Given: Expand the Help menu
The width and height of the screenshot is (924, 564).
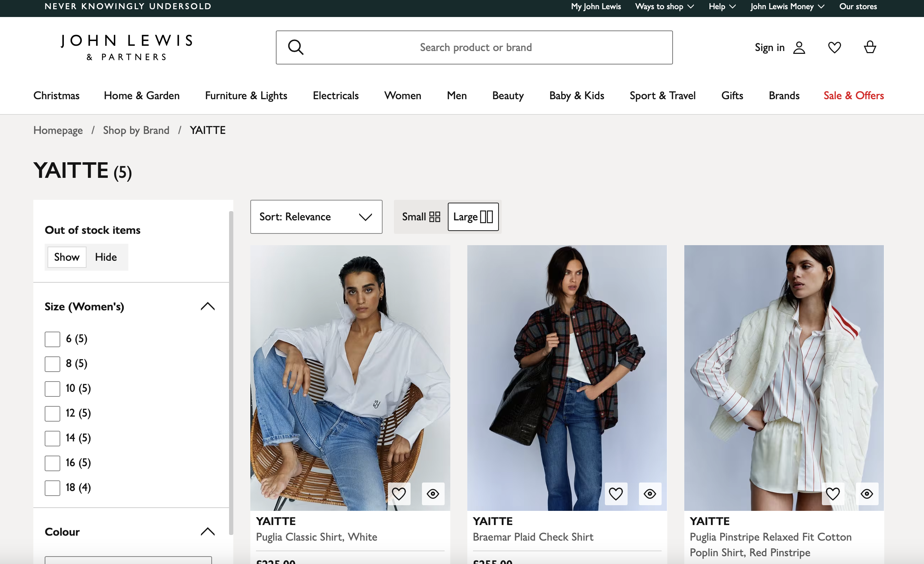Looking at the screenshot, I should tap(722, 6).
